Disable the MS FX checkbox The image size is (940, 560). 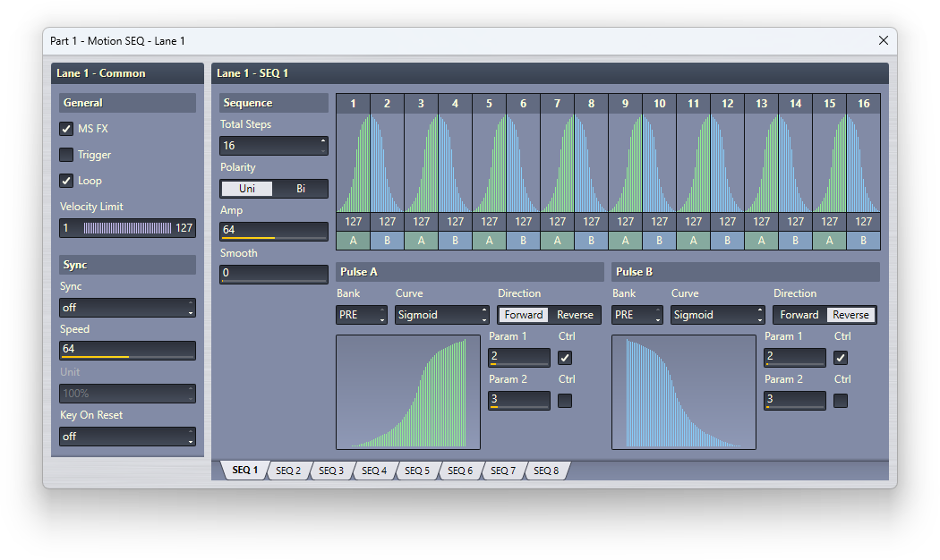click(x=66, y=129)
